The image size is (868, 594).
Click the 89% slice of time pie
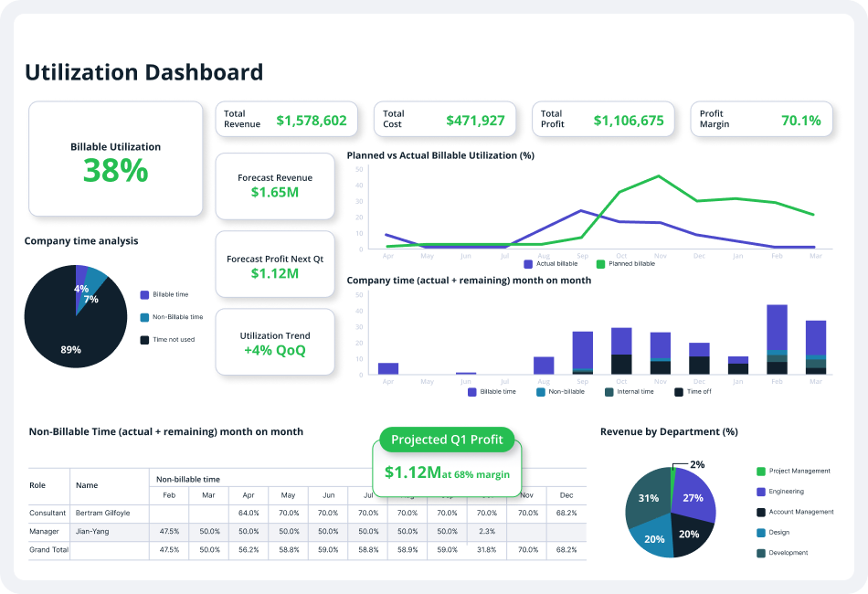[x=69, y=332]
